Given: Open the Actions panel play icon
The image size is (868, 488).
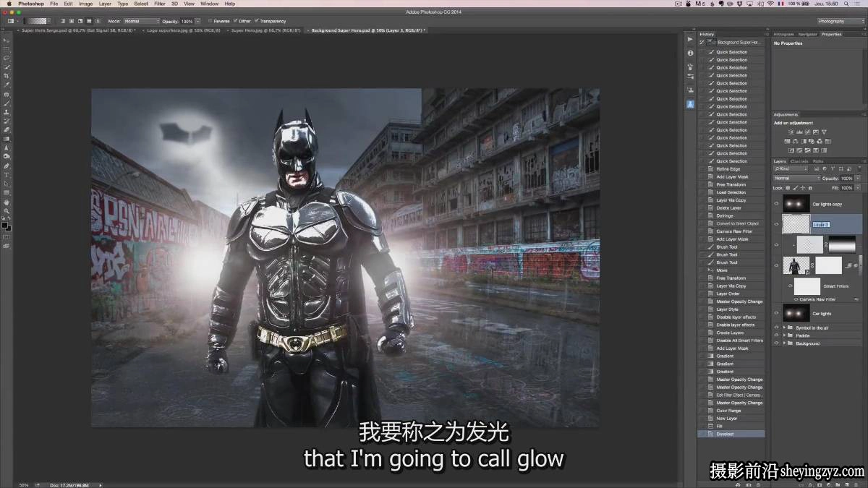Looking at the screenshot, I should point(690,39).
